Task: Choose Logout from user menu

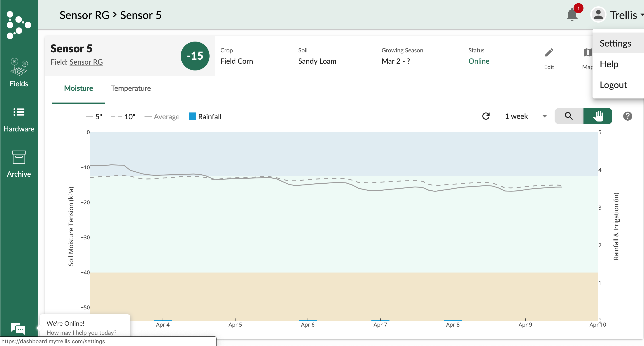Action: [x=613, y=85]
